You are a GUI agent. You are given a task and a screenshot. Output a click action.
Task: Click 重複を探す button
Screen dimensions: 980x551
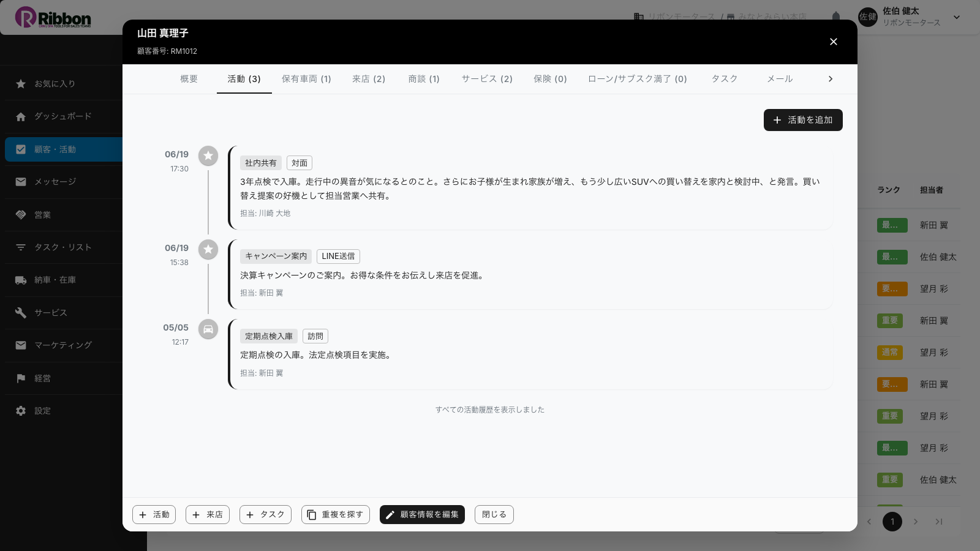pos(336,515)
